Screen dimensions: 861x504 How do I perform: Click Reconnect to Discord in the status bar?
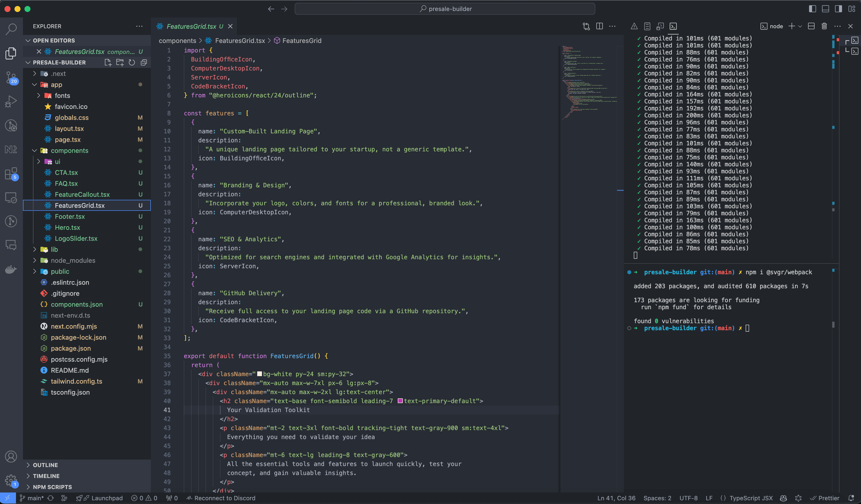tap(221, 498)
